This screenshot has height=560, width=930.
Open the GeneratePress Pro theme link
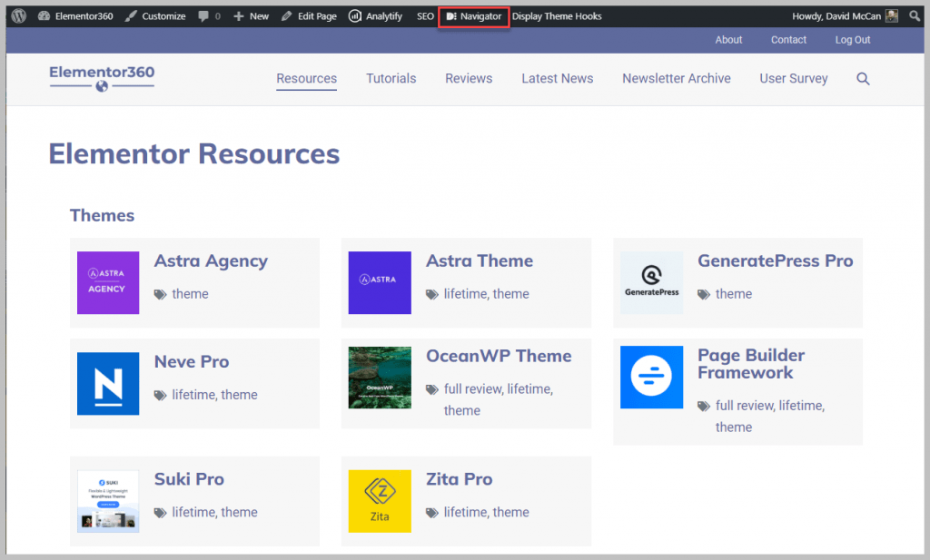click(x=775, y=260)
